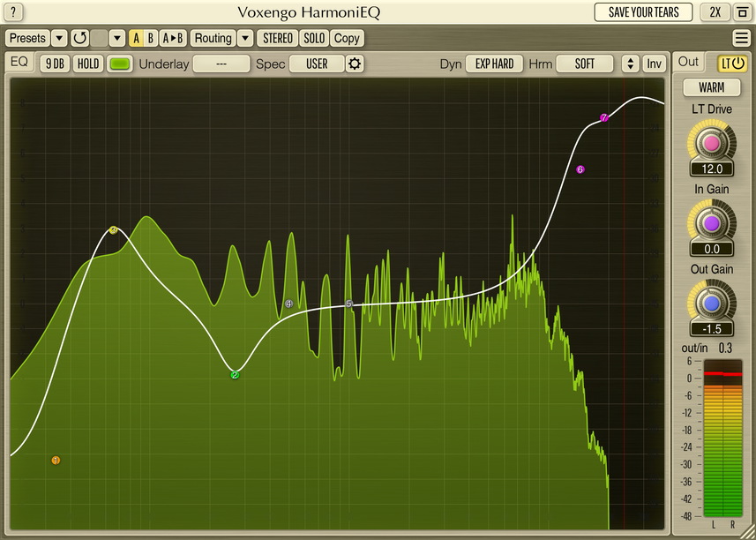Viewport: 756px width, 540px height.
Task: Click the Out Gain value field
Action: (712, 330)
